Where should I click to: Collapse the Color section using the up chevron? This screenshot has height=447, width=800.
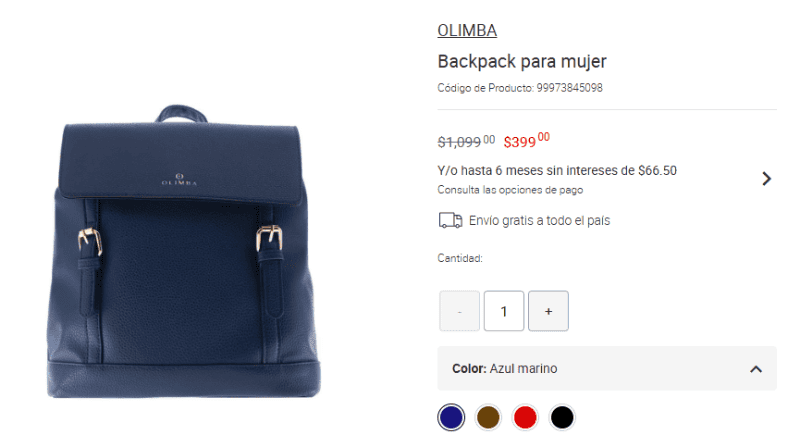pyautogui.click(x=756, y=369)
